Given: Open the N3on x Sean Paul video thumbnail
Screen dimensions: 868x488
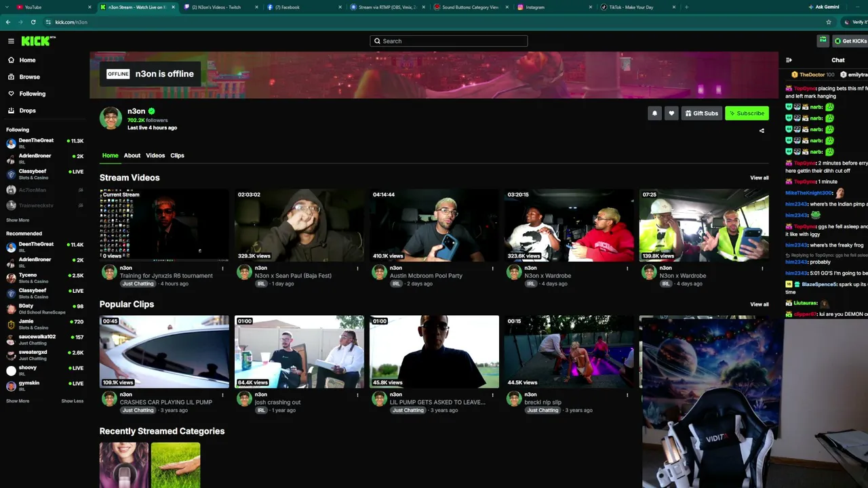Looking at the screenshot, I should [x=299, y=225].
